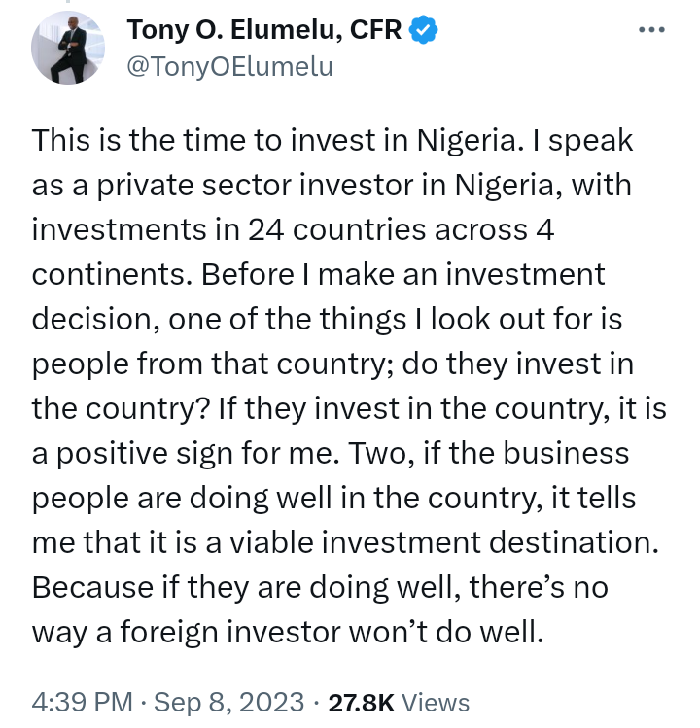Open the three-dot more options menu
This screenshot has height=728, width=700.
651,30
